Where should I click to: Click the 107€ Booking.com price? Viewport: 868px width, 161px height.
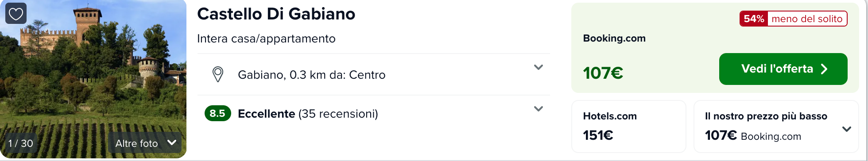click(603, 73)
